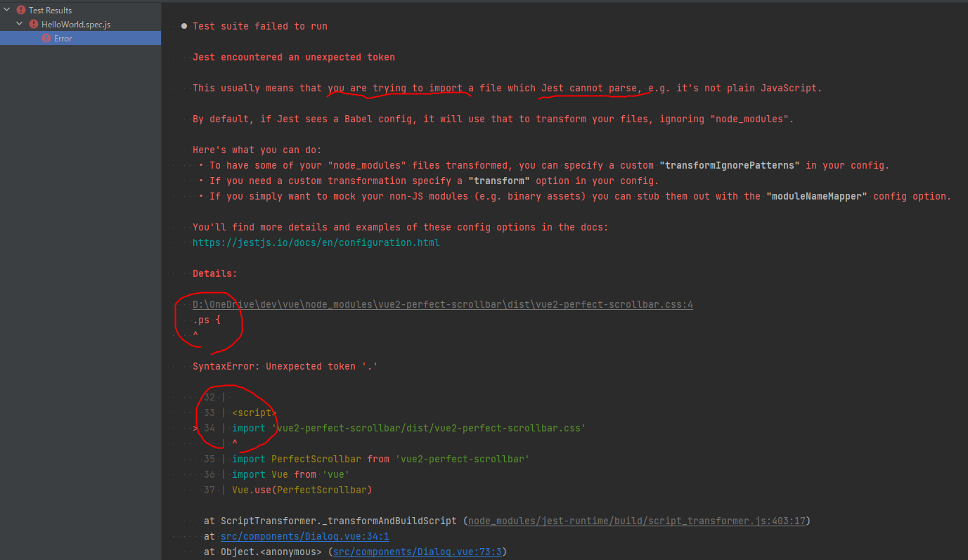The height and width of the screenshot is (560, 968).
Task: Click the '.ps {' code line
Action: click(207, 320)
